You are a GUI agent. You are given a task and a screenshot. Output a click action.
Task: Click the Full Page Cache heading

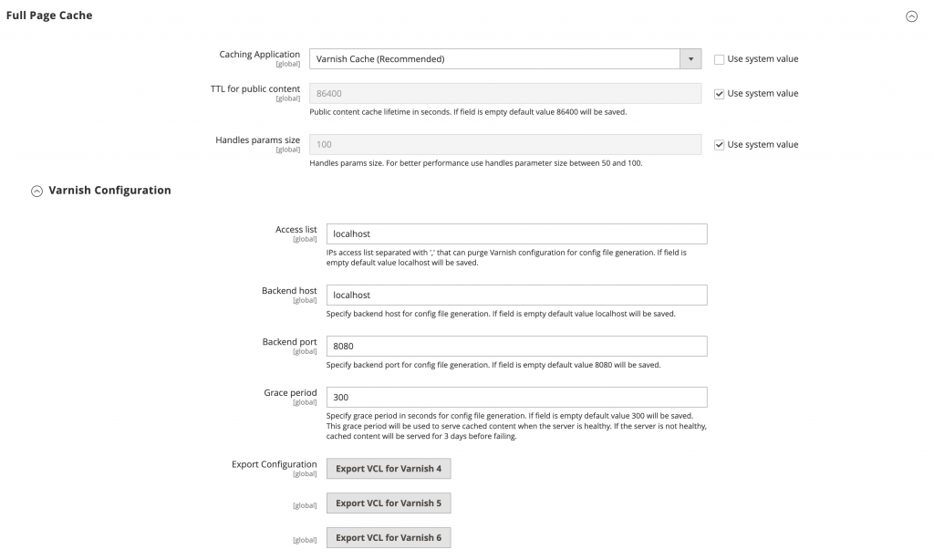pyautogui.click(x=48, y=16)
